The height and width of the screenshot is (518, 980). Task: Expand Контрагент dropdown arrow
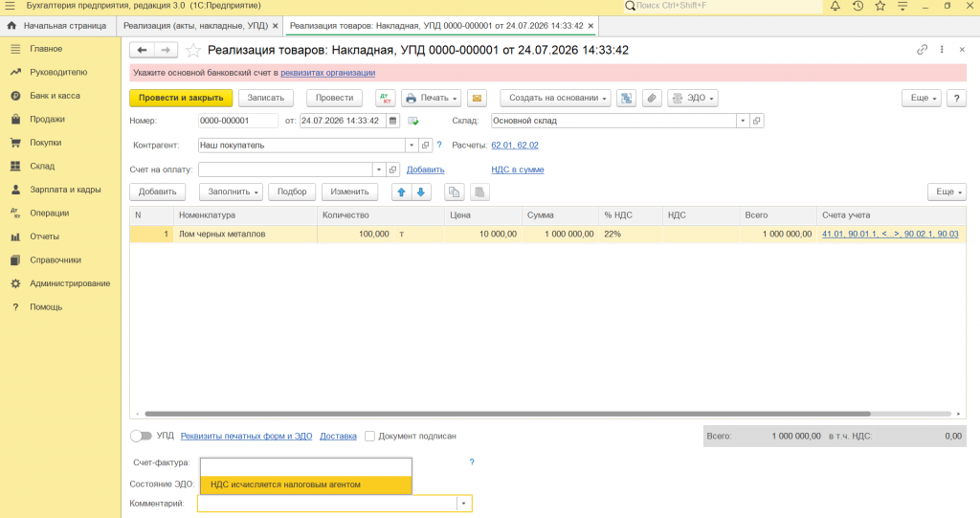tap(412, 146)
